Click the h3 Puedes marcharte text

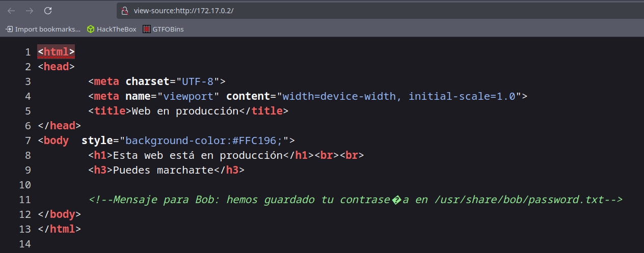click(162, 170)
